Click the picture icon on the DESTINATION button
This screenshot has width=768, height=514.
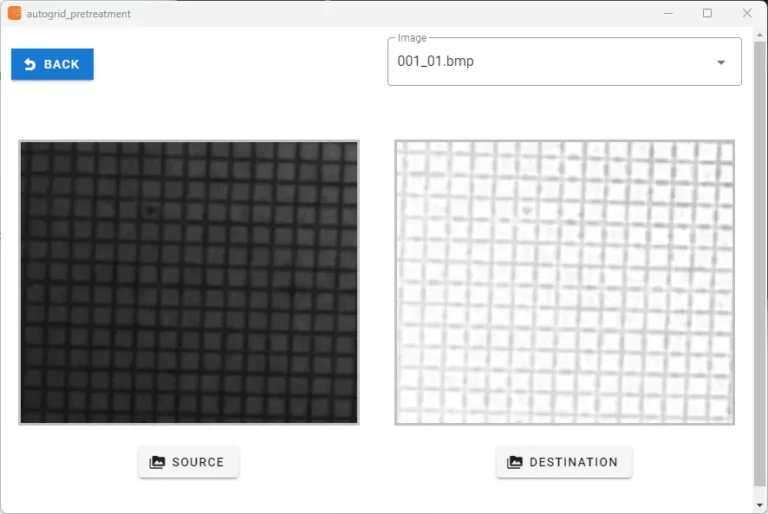tap(514, 462)
